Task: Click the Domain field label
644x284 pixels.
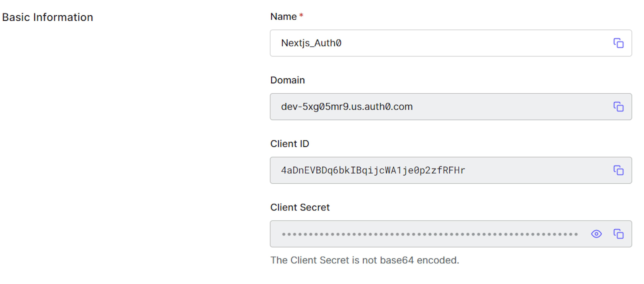Action: click(x=287, y=80)
